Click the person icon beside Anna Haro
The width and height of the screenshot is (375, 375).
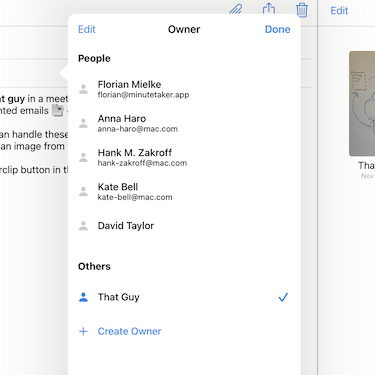click(83, 123)
